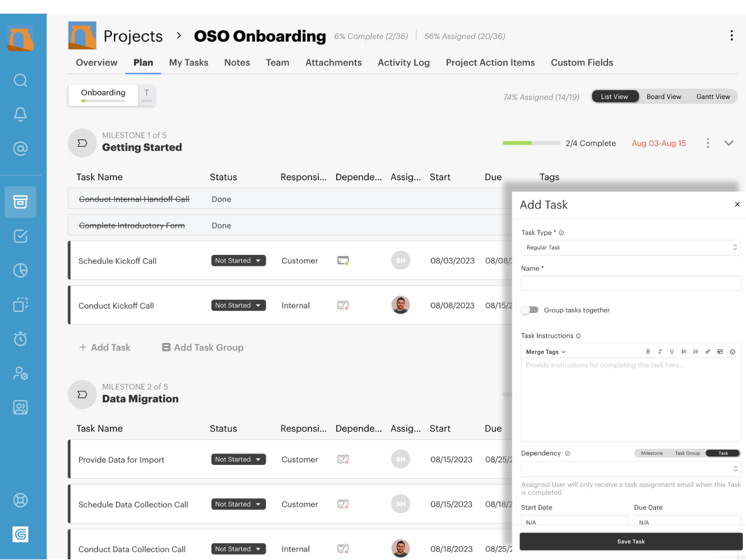
Task: Switch to the Activity Log tab
Action: pyautogui.click(x=403, y=62)
